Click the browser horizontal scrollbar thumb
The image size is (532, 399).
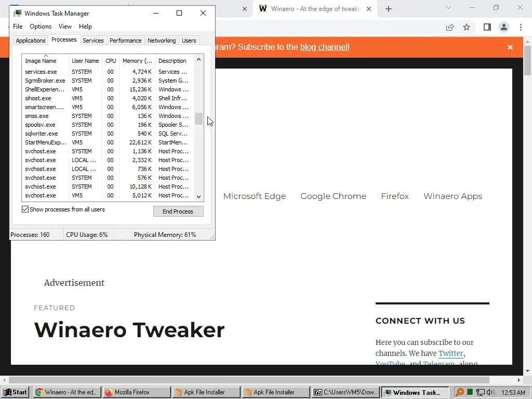(x=249, y=380)
